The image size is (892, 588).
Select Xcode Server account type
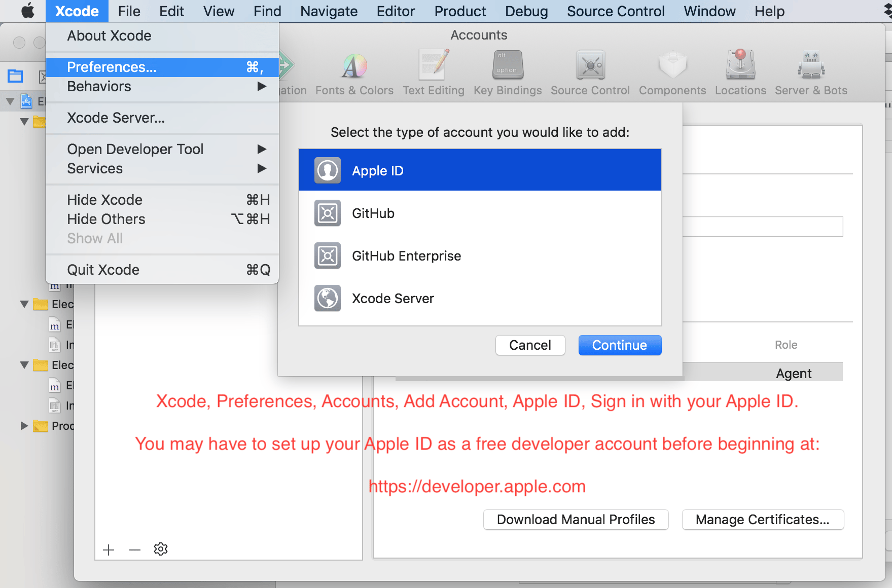(x=480, y=298)
